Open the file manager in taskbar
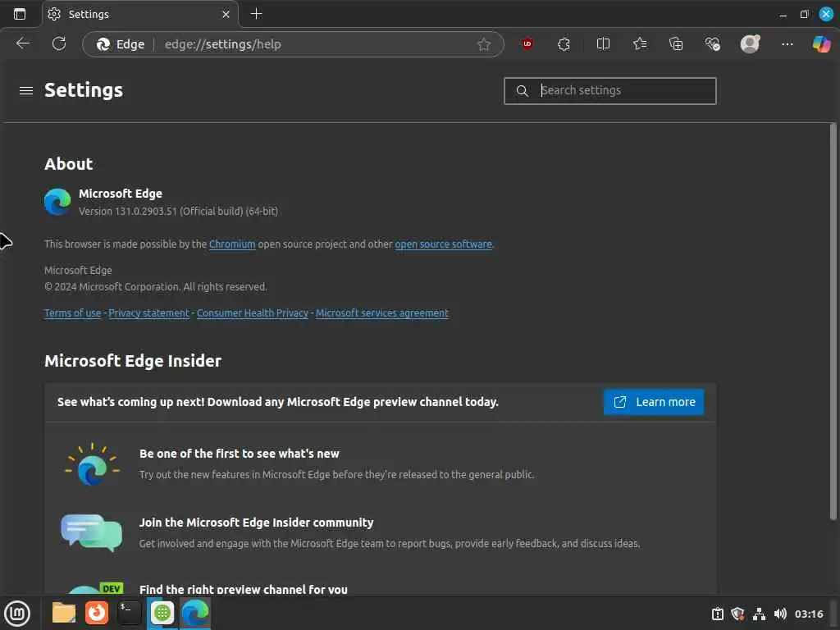The image size is (840, 630). 64,613
